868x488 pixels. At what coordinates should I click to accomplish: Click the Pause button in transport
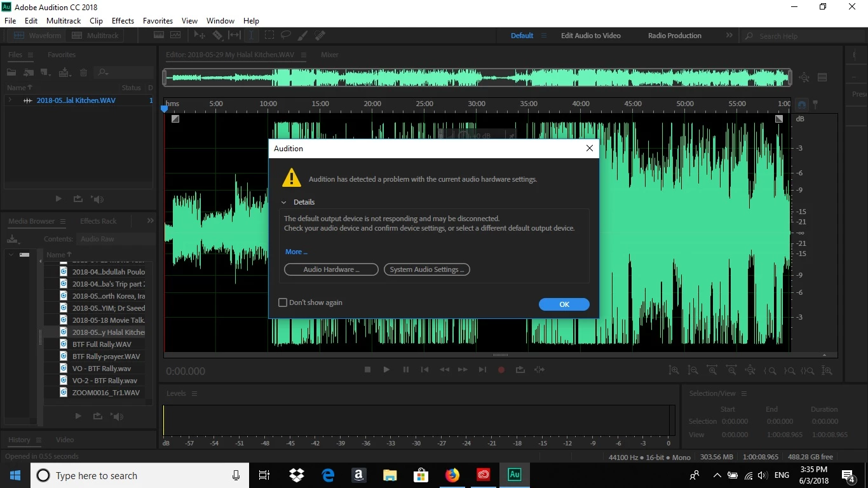[405, 369]
